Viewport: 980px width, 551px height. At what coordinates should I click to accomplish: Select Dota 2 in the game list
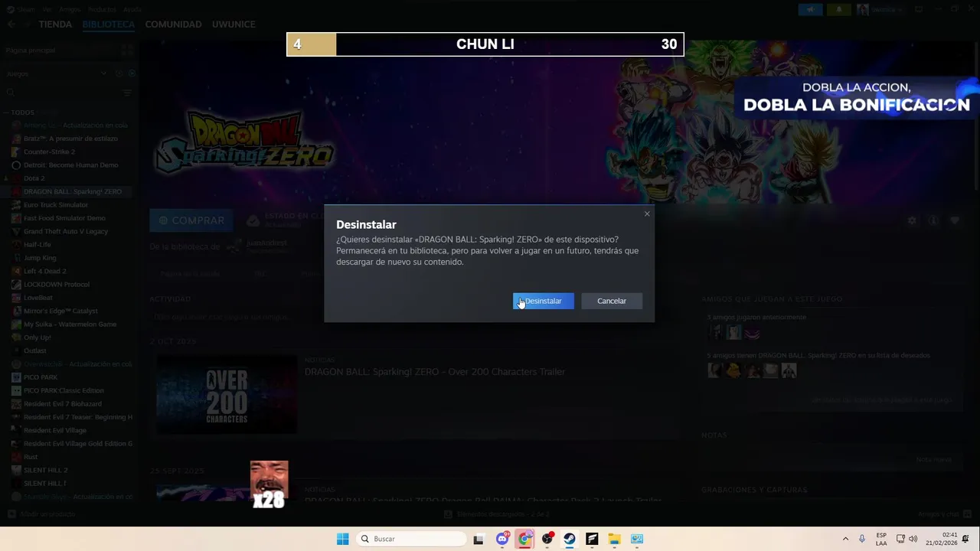(x=34, y=178)
